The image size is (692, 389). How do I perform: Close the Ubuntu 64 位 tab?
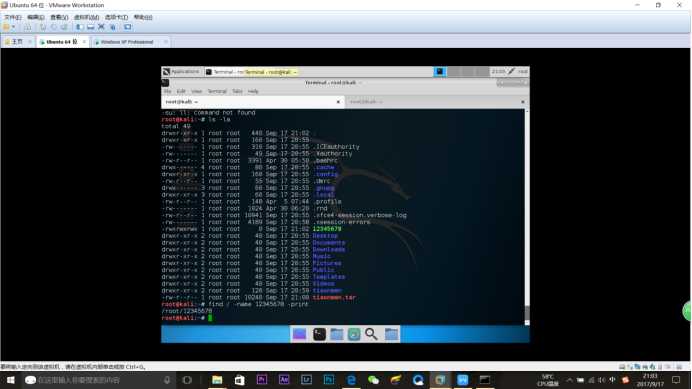pos(84,42)
